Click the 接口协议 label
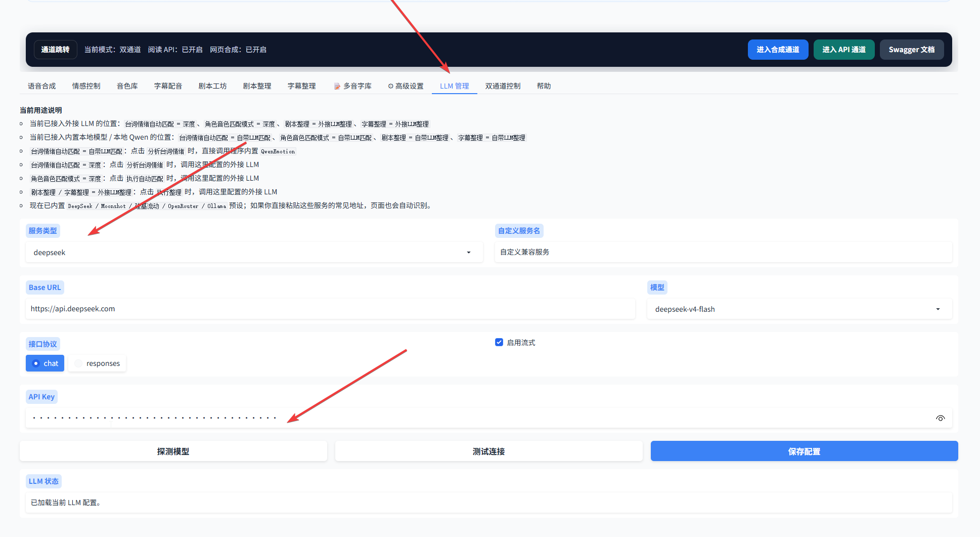The image size is (980, 537). (x=43, y=344)
